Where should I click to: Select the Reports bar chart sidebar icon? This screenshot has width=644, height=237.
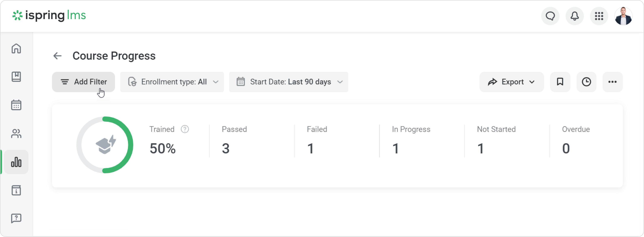pos(16,162)
